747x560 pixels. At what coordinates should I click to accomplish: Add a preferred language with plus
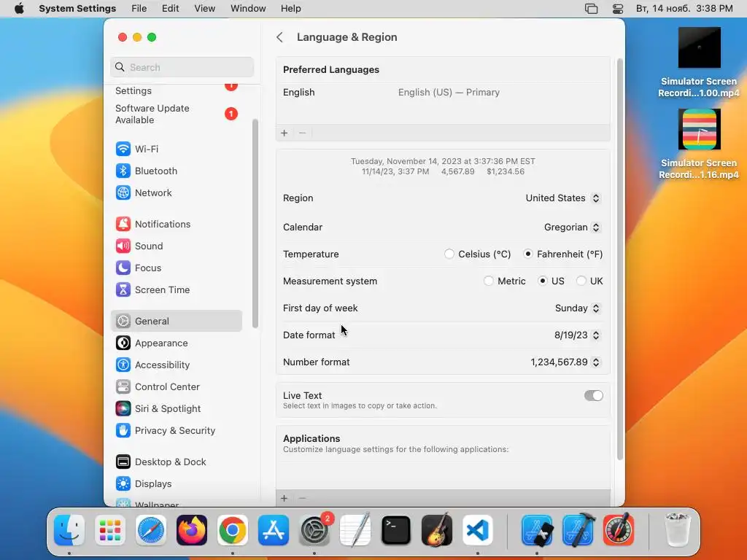coord(285,133)
